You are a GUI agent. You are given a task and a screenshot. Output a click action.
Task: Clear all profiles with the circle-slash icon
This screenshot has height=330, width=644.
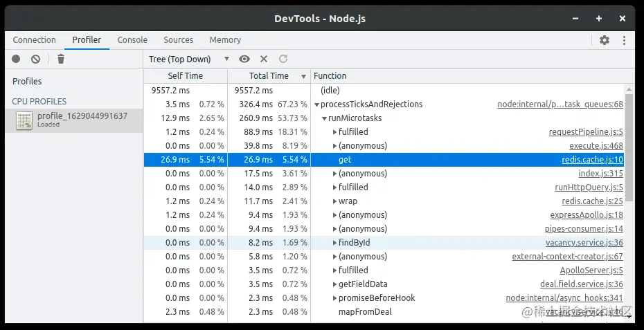[36, 59]
